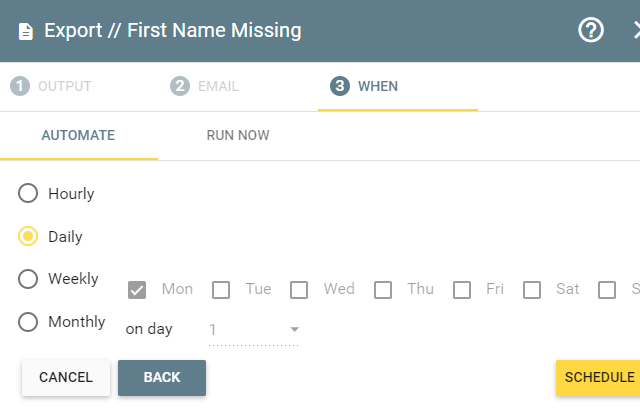Click the step 3 WHEN circle icon
The height and width of the screenshot is (411, 640).
click(340, 86)
